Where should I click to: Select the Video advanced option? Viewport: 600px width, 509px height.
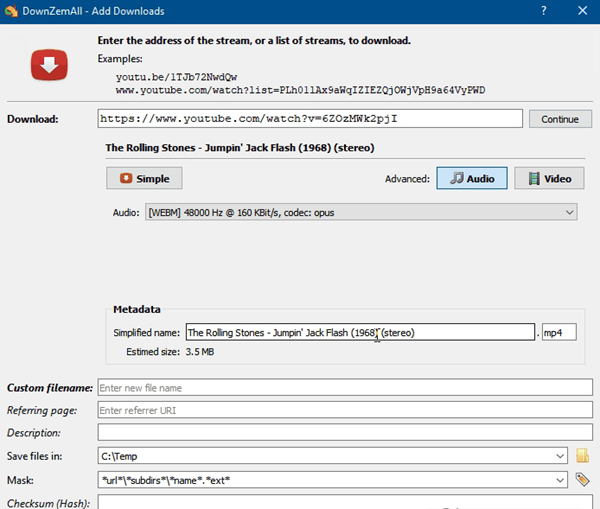[549, 178]
